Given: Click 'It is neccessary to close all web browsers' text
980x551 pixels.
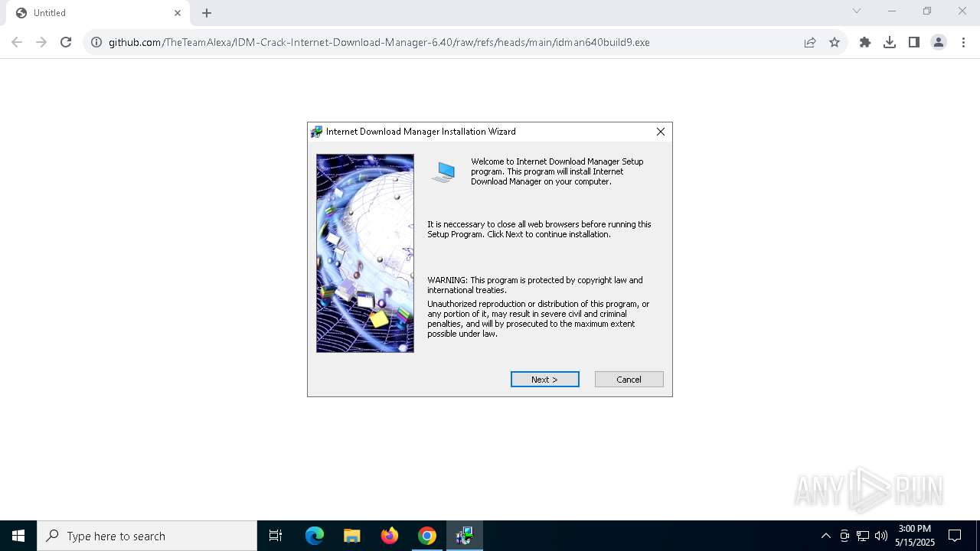Looking at the screenshot, I should [x=539, y=229].
